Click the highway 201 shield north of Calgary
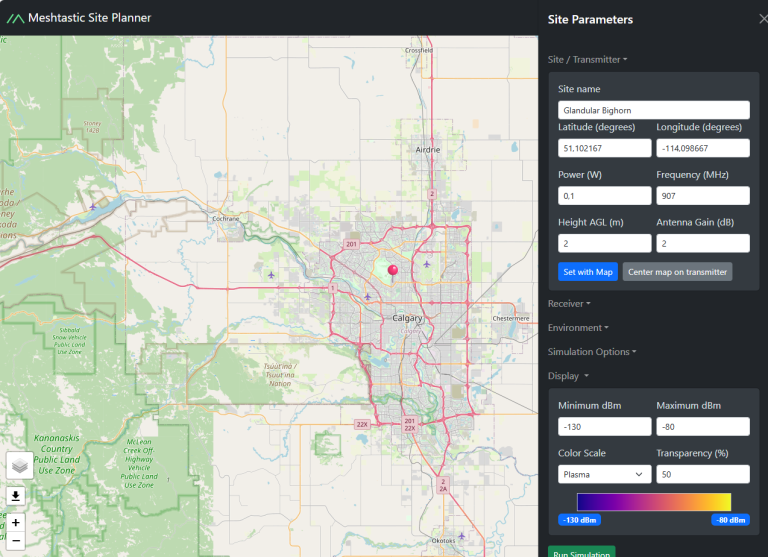The height and width of the screenshot is (557, 768). pos(351,244)
